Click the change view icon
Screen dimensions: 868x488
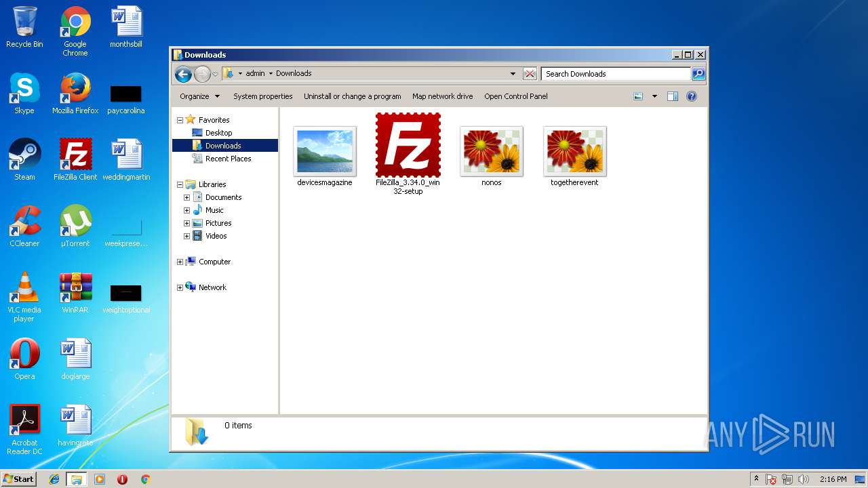click(x=638, y=96)
